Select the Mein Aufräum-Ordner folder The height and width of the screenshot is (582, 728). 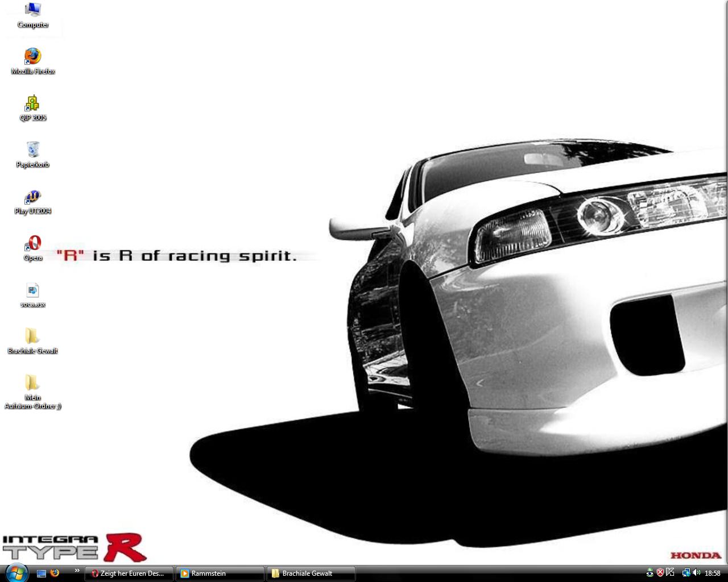(x=33, y=392)
